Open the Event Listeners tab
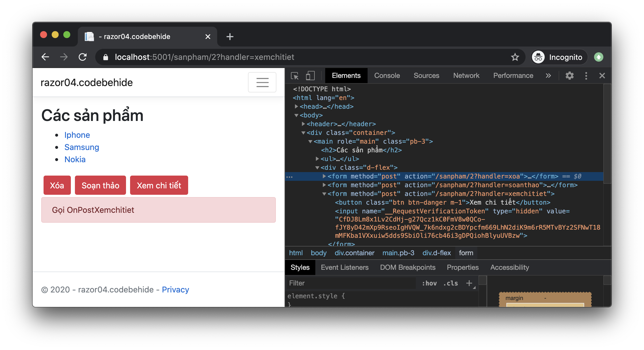Viewport: 644px width, 350px height. (x=344, y=267)
